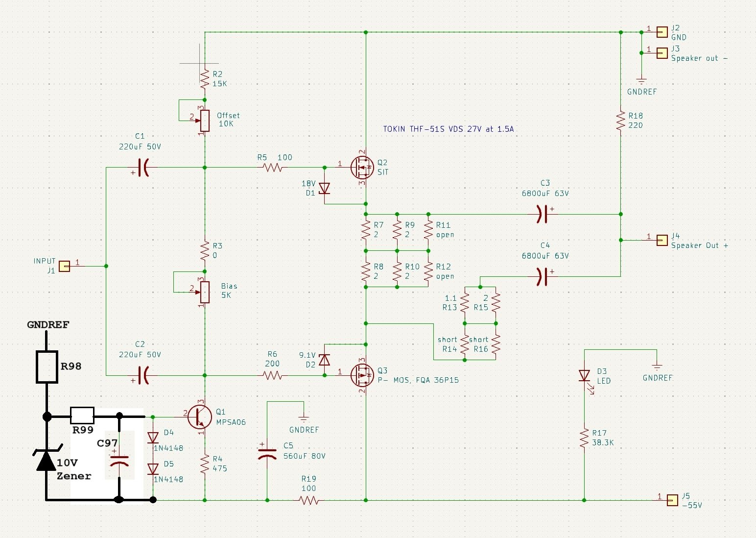Image resolution: width=756 pixels, height=538 pixels.
Task: Select the D2 9.1V diode symbol
Action: tap(324, 360)
